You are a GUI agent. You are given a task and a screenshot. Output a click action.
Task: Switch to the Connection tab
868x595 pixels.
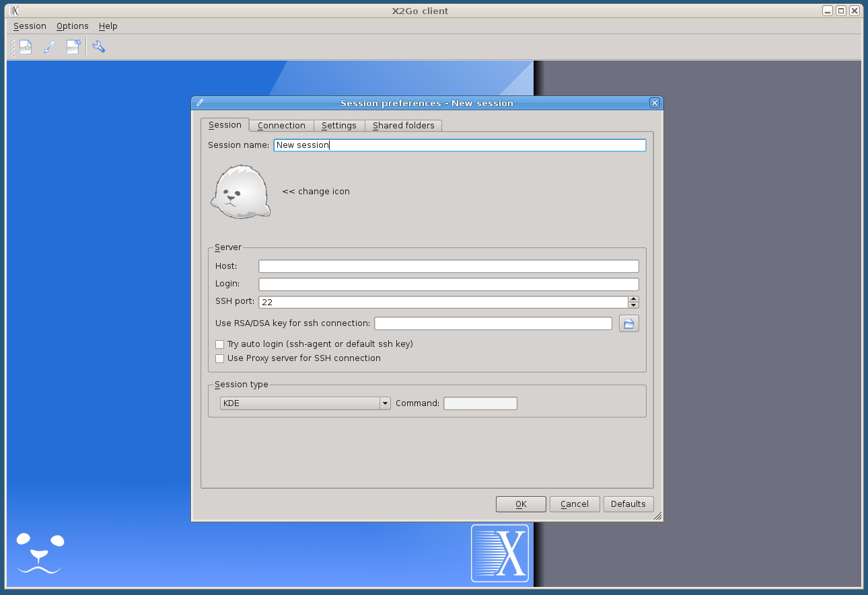(281, 126)
